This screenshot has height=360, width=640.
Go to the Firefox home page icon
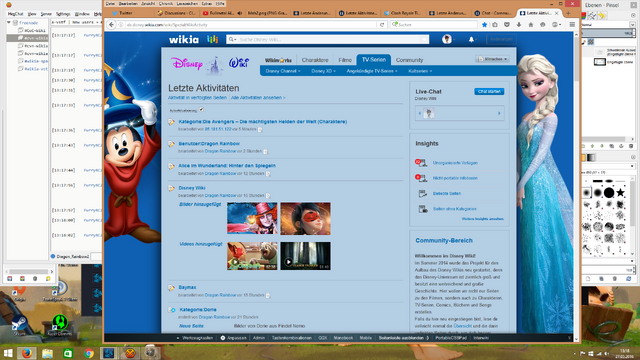point(531,25)
